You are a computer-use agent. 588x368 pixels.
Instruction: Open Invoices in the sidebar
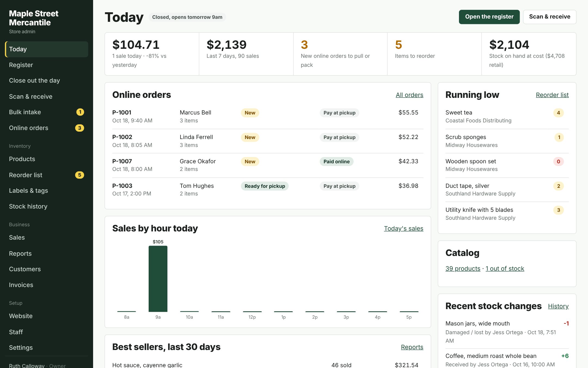47,285
